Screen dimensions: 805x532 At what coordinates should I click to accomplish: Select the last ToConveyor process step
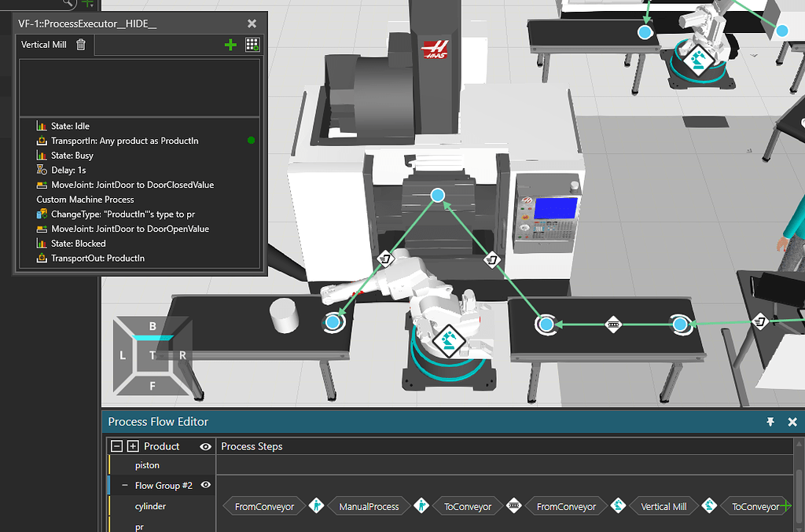coord(755,506)
